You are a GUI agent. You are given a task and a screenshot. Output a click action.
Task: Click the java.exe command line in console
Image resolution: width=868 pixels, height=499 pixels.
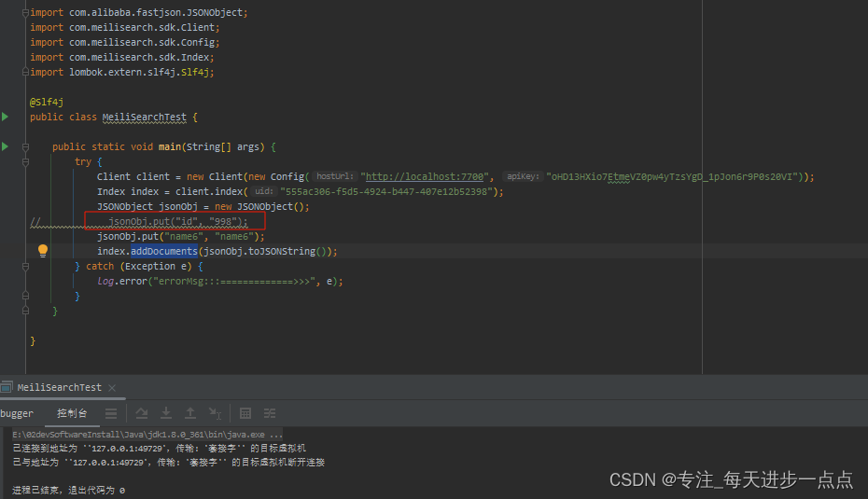coord(147,435)
